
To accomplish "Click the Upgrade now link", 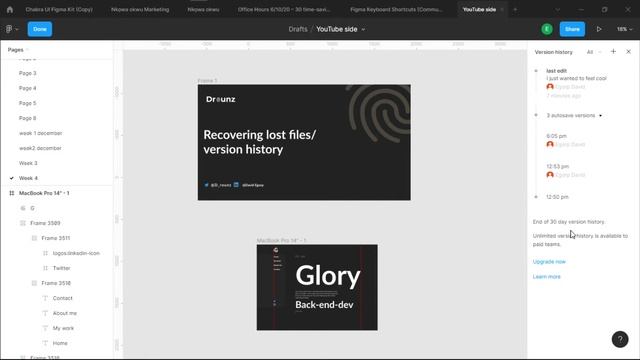I will [549, 262].
